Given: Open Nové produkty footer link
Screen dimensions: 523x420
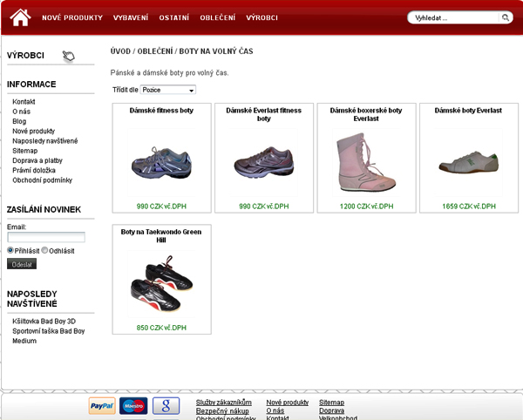Looking at the screenshot, I should pos(288,403).
